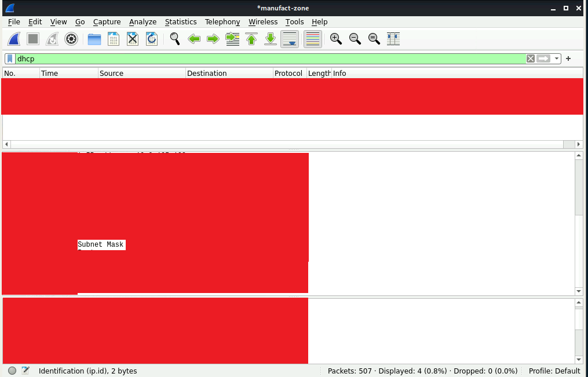
Task: Clear the dhcp display filter
Action: point(530,58)
